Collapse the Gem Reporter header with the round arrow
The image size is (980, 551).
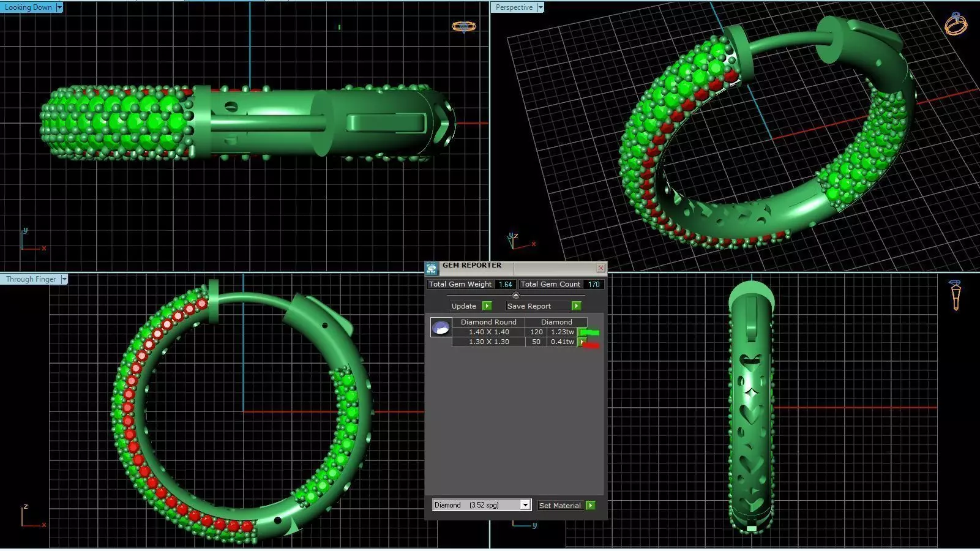pos(515,295)
